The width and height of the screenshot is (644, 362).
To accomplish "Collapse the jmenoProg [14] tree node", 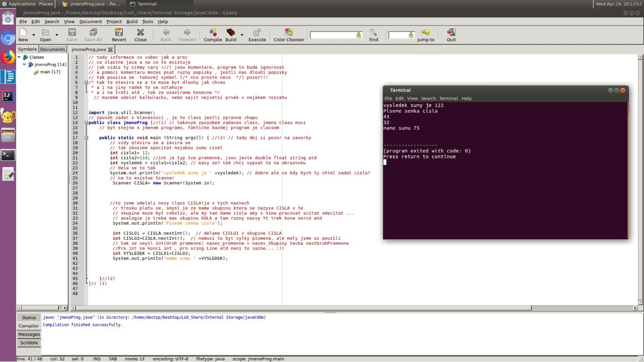I will coord(25,64).
